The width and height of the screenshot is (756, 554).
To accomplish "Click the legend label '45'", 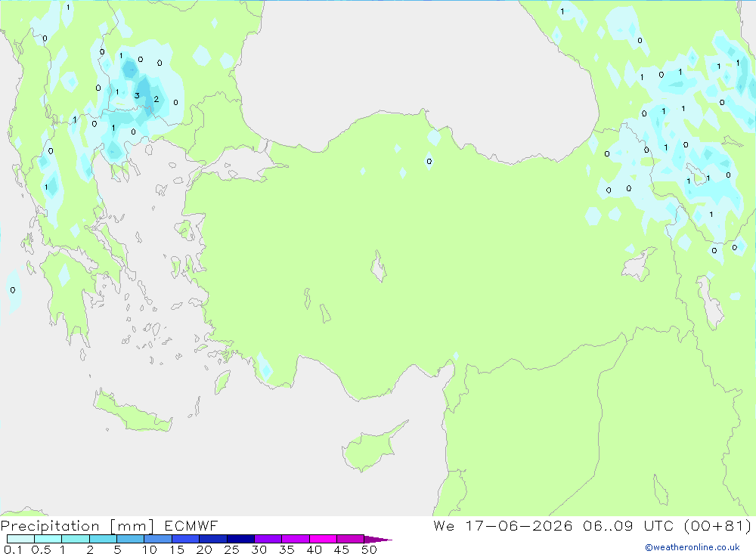I will [342, 549].
